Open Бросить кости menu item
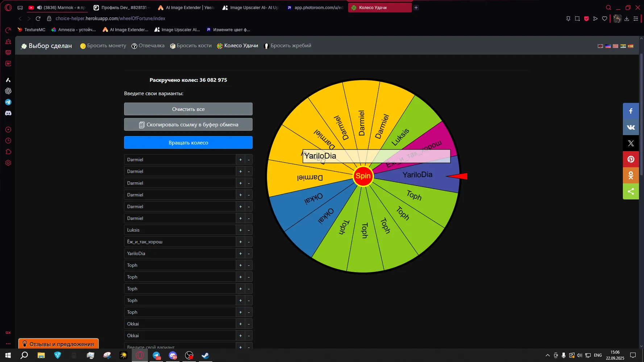This screenshot has width=644, height=362. pos(191,46)
